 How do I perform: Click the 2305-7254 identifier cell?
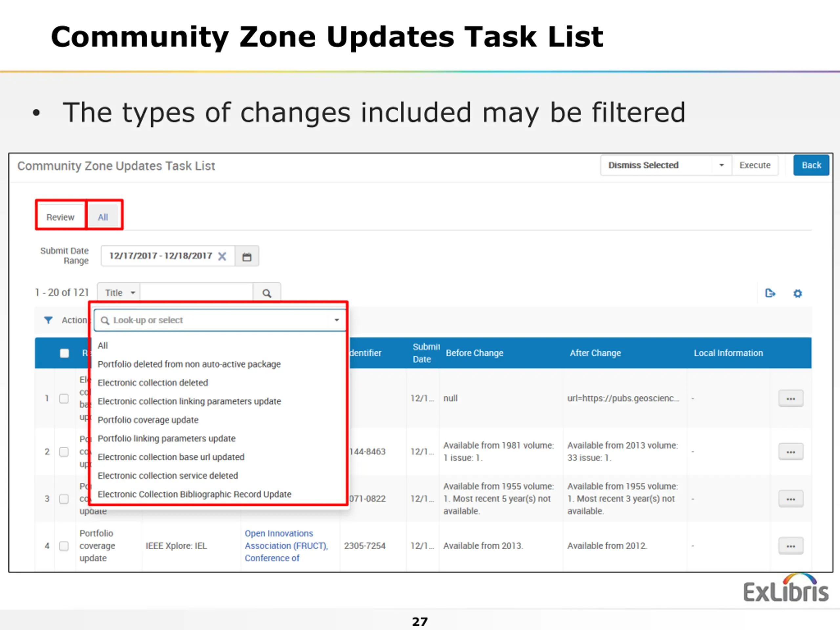click(365, 546)
